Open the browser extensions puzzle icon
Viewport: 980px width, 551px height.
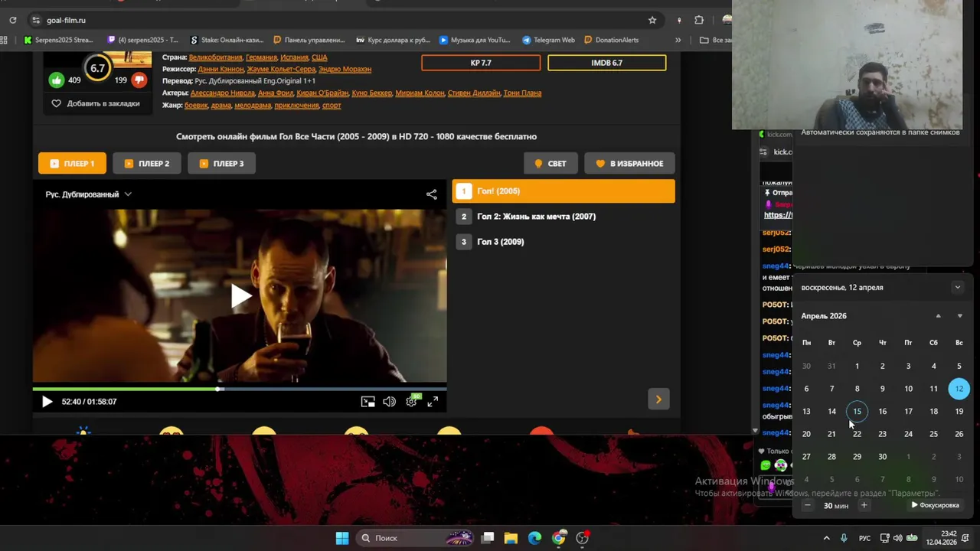click(x=699, y=20)
